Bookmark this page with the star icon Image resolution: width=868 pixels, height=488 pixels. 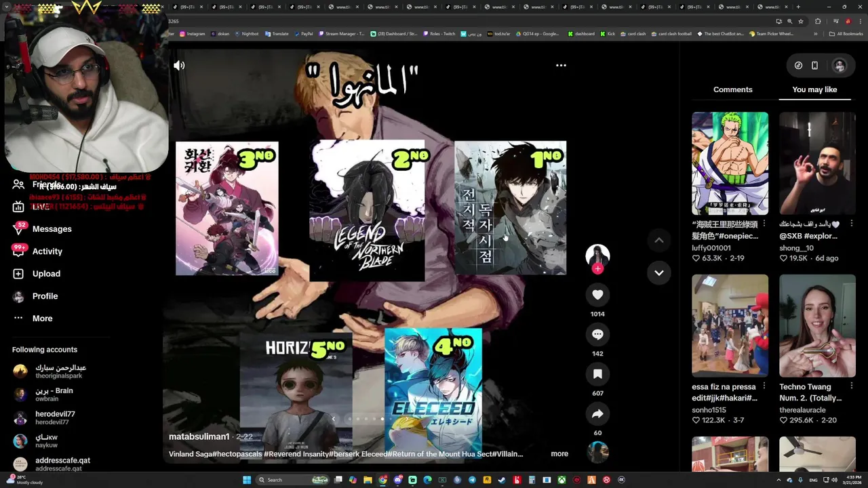(800, 21)
